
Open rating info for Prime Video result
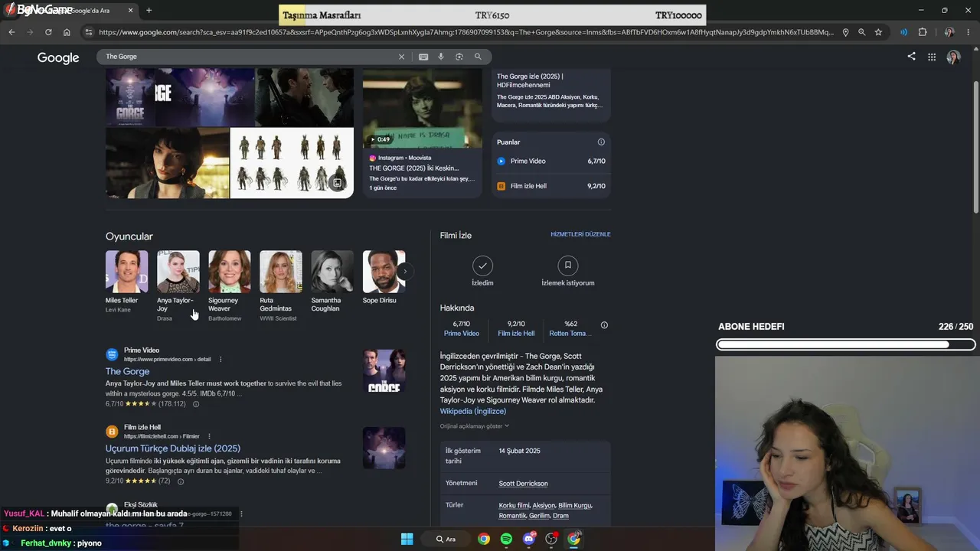click(196, 404)
